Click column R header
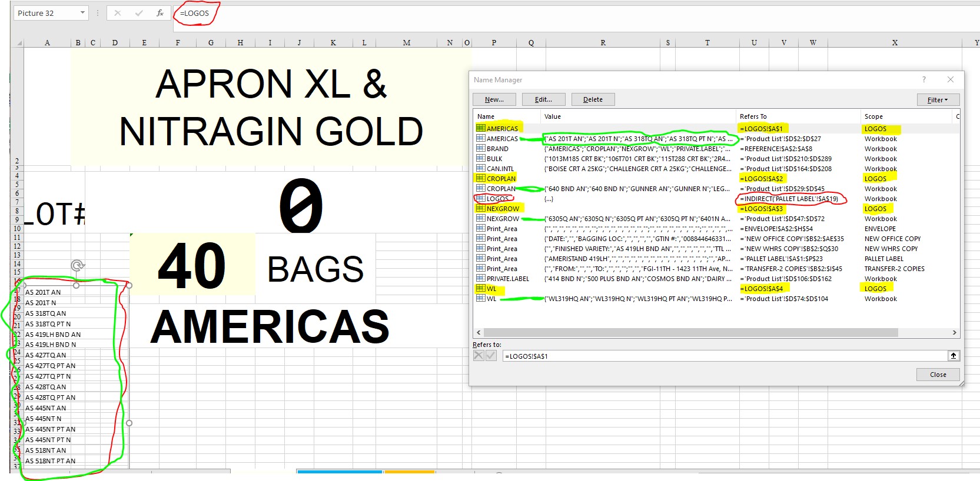980x481 pixels. tap(603, 43)
